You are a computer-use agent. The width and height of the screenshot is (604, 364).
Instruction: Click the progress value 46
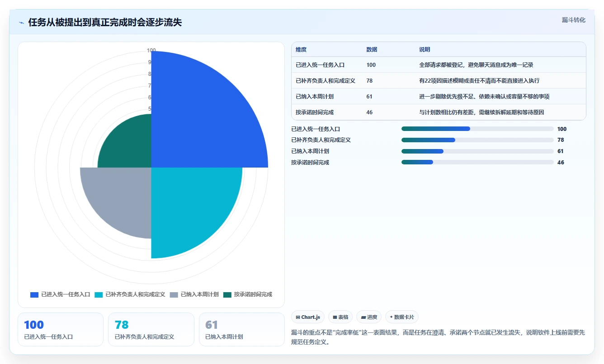[x=561, y=163]
